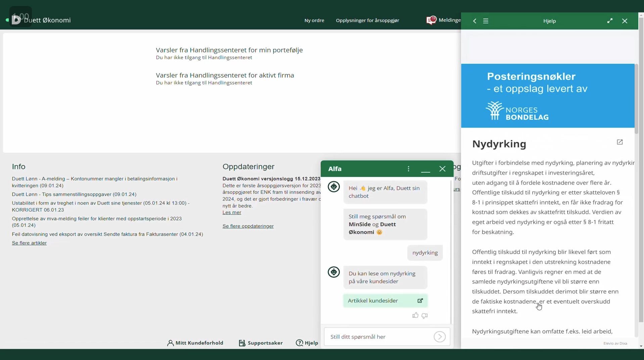
Task: Open the Hjelp panel list menu icon
Action: [x=486, y=21]
